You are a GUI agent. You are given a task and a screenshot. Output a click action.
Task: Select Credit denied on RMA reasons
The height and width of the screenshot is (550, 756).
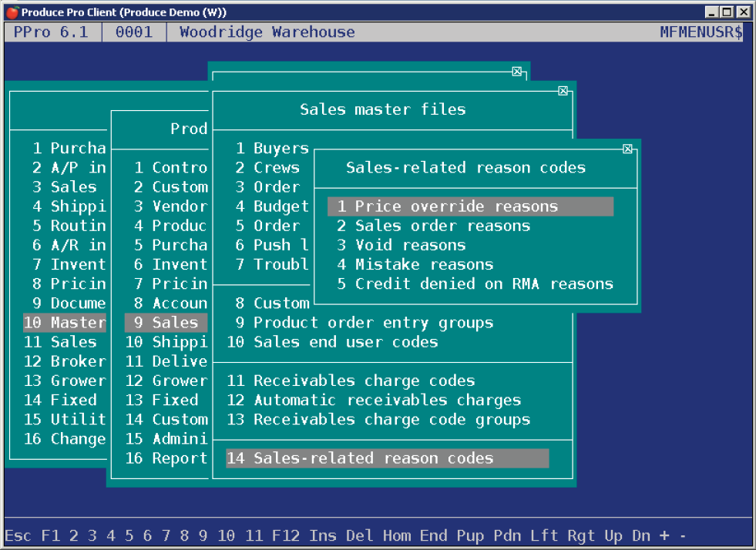pos(475,284)
